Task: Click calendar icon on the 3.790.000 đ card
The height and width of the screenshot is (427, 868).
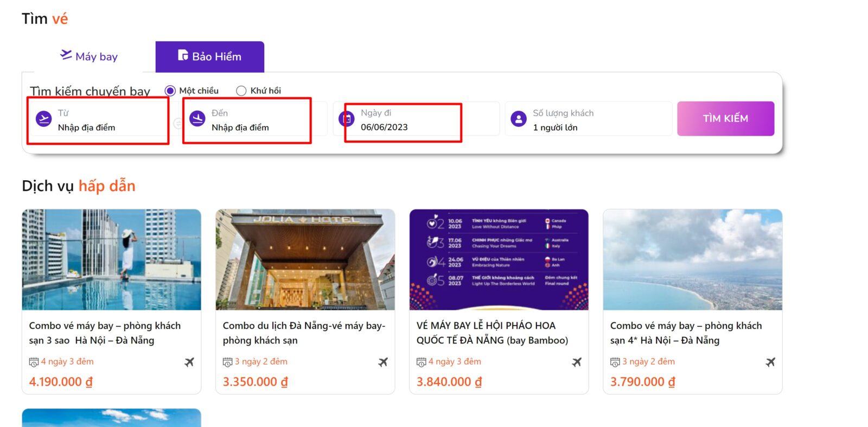Action: [x=615, y=362]
